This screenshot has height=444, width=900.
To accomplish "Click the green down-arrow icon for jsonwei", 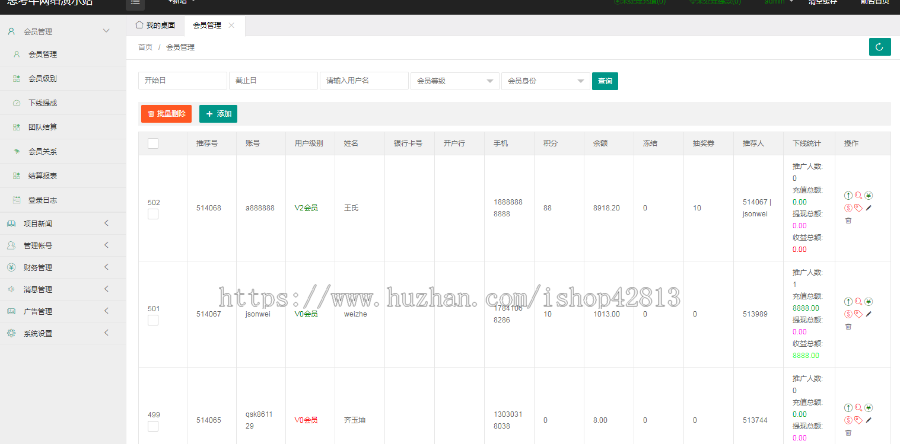I will pos(868,301).
